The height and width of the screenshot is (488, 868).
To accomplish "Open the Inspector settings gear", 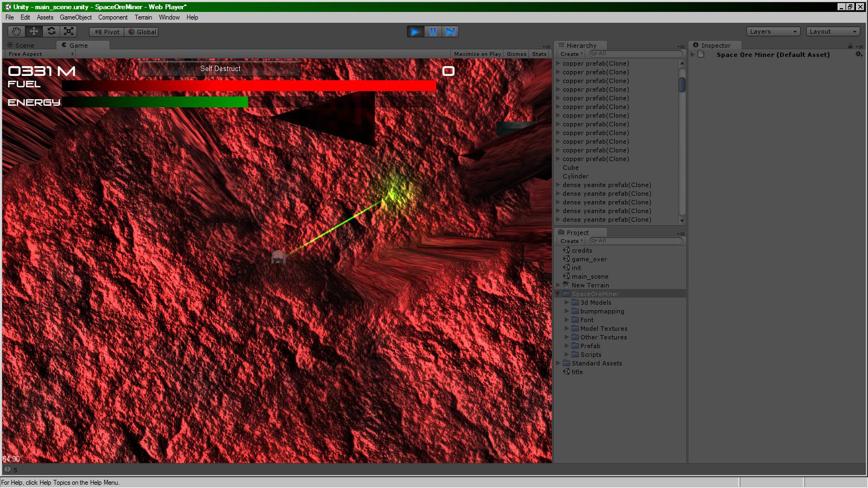I will (x=859, y=54).
